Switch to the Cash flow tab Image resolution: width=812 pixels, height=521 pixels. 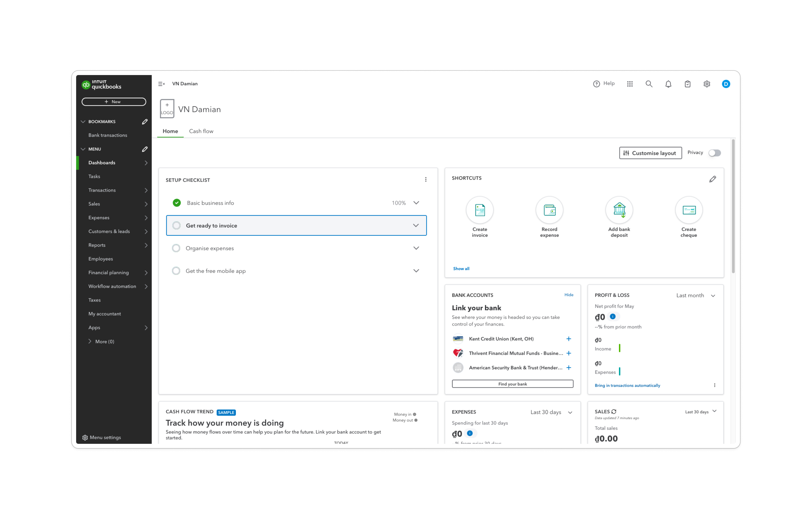click(201, 131)
